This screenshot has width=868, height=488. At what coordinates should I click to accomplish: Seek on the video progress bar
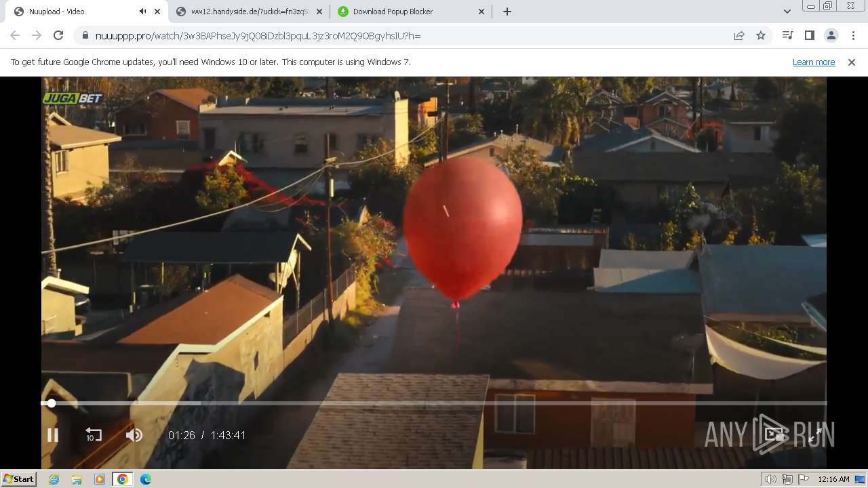[x=434, y=403]
